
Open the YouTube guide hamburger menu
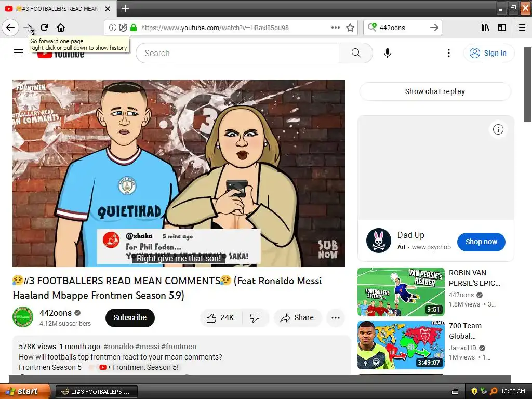19,53
